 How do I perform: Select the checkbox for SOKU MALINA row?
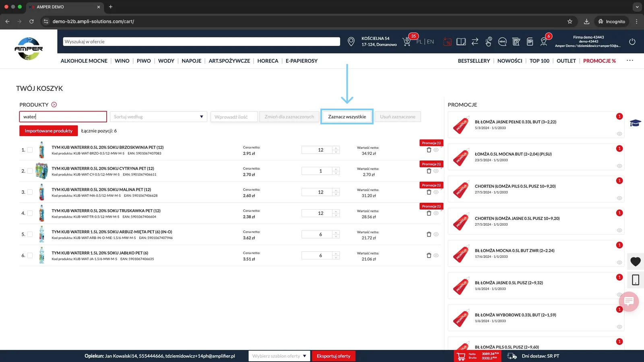(x=30, y=192)
